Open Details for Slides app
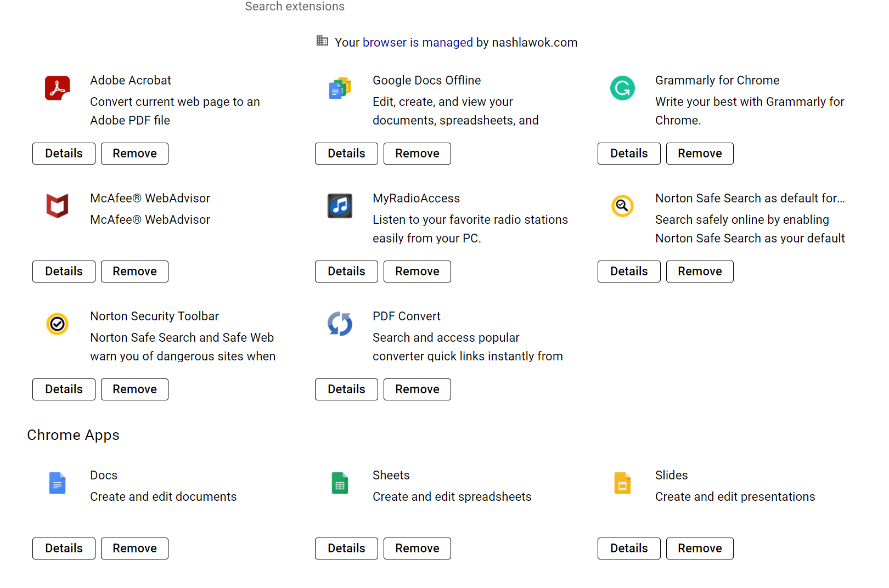The image size is (889, 588). point(629,549)
